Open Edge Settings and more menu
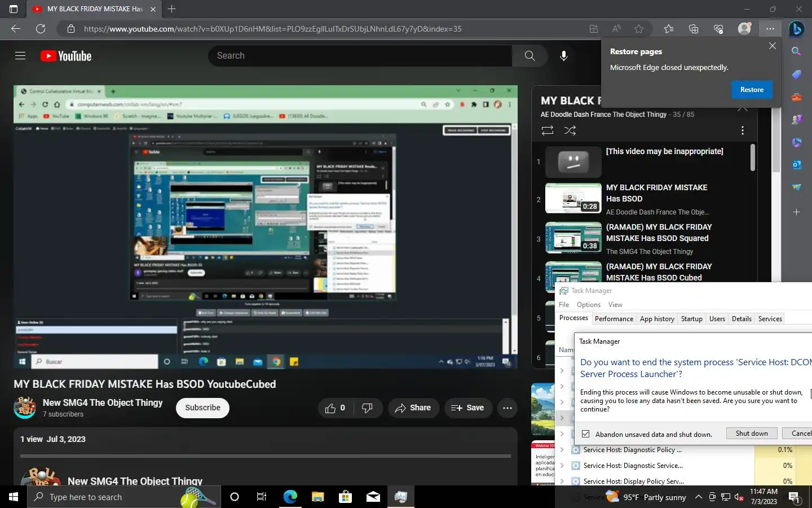812x508 pixels. click(x=770, y=29)
